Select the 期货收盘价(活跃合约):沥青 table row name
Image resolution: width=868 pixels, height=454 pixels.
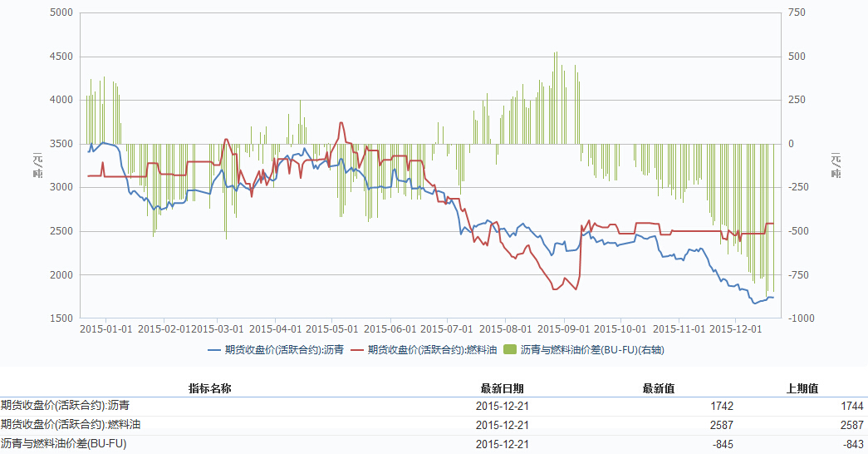[x=65, y=406]
